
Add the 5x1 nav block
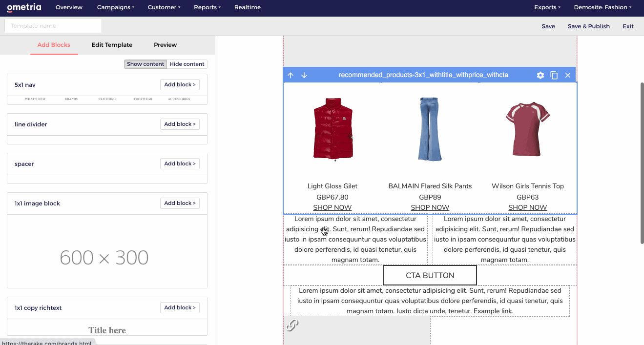point(180,84)
